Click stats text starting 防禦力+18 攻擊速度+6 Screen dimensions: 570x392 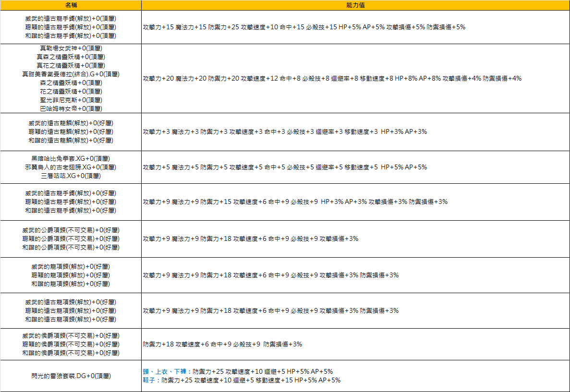(x=222, y=344)
